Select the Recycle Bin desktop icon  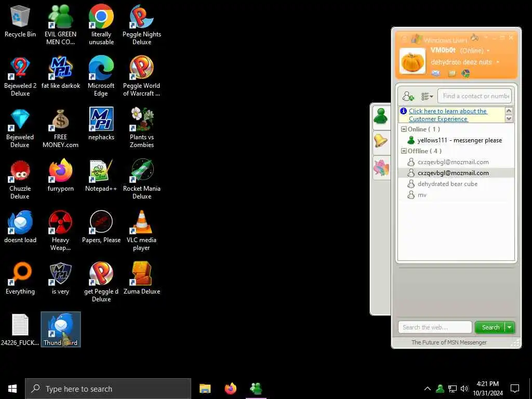[20, 21]
